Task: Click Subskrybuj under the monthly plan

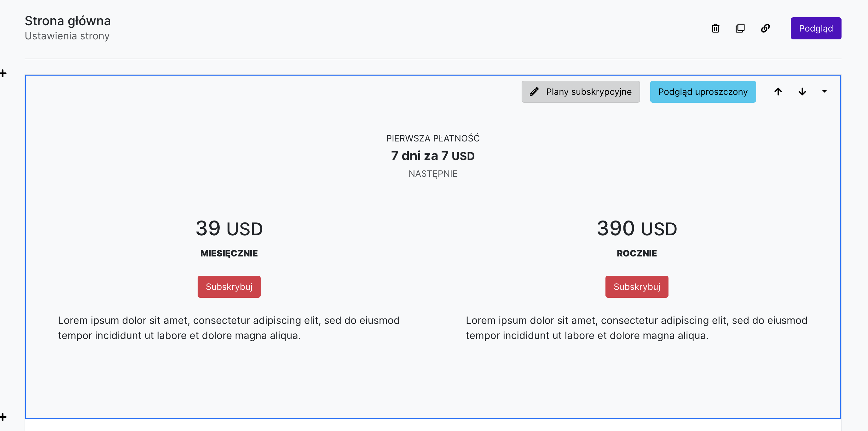Action: [x=229, y=287]
